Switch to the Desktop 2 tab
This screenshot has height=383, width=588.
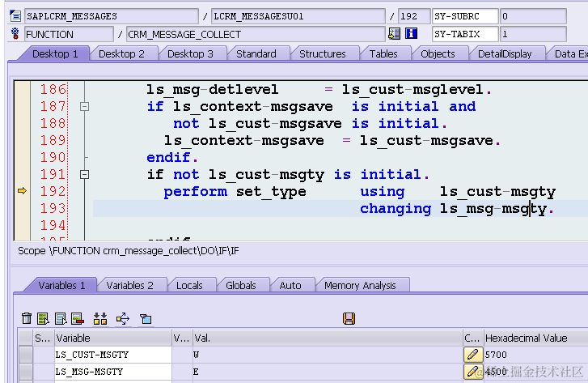coord(121,53)
